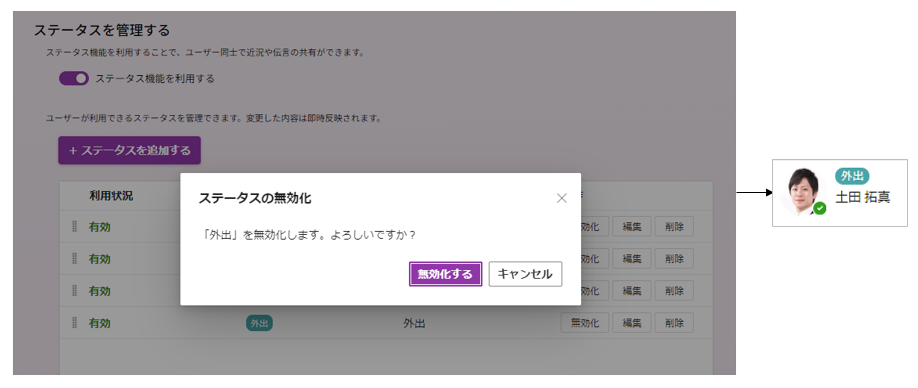
Task: Click キャンセル in the dialog
Action: pyautogui.click(x=525, y=274)
